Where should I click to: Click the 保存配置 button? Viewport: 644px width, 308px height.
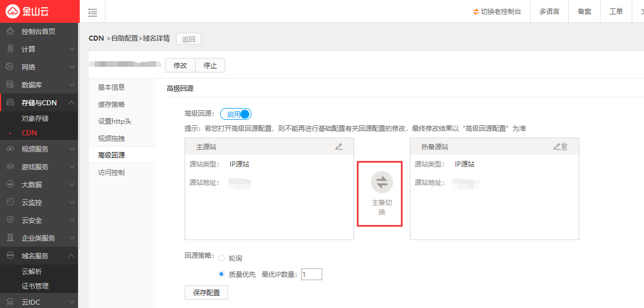tap(206, 292)
